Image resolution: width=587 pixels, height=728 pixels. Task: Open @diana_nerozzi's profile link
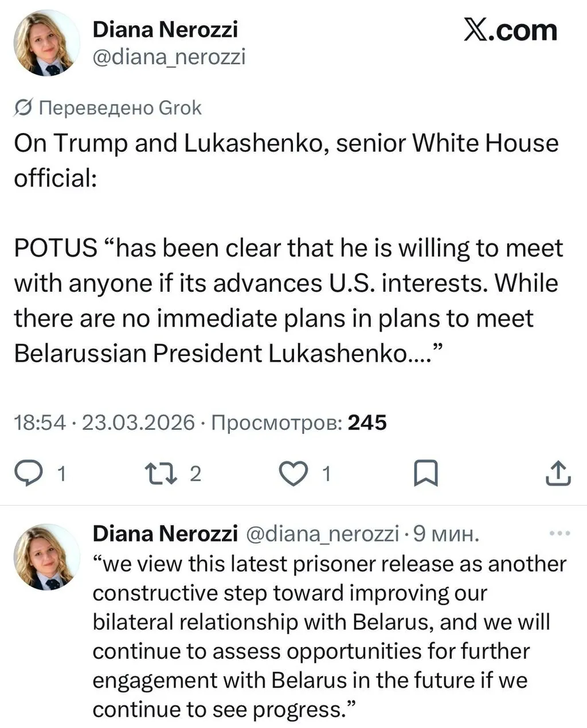pyautogui.click(x=169, y=56)
